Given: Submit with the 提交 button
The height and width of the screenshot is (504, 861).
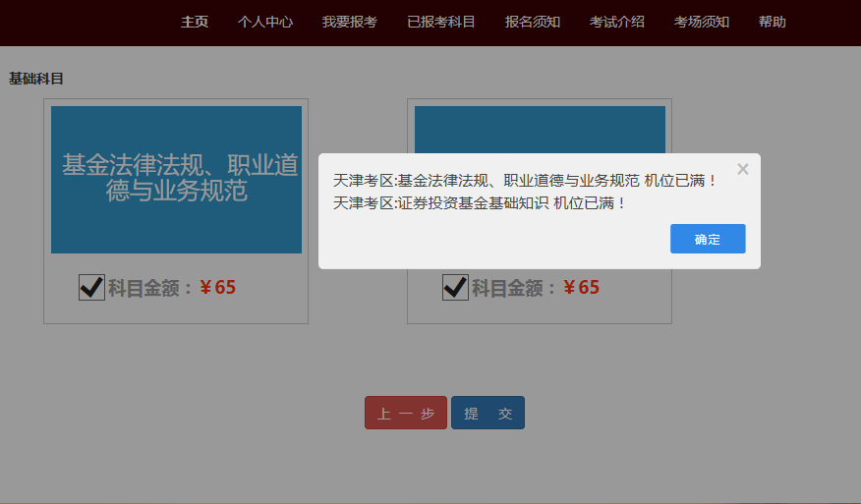Looking at the screenshot, I should click(488, 414).
